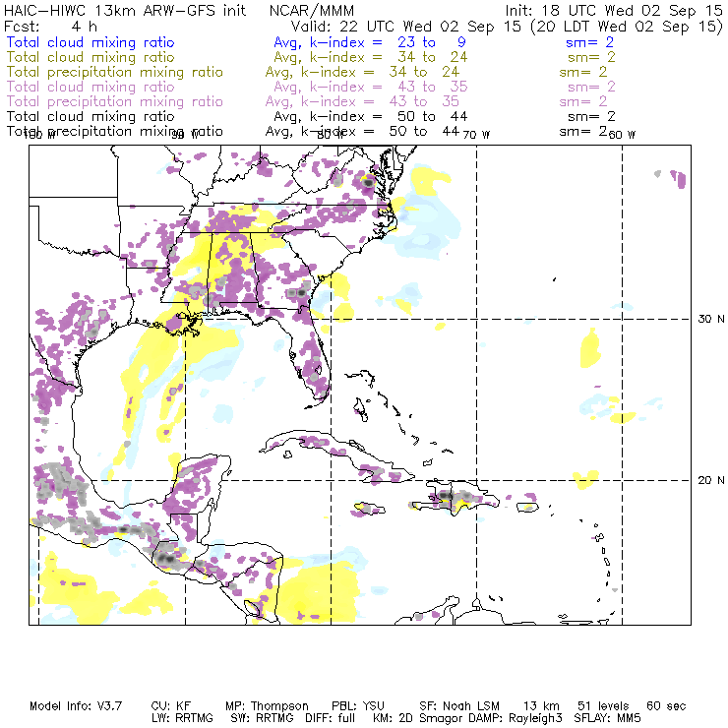Click olive cloud row k-index 34 to 24
The width and height of the screenshot is (728, 728).
(x=371, y=57)
